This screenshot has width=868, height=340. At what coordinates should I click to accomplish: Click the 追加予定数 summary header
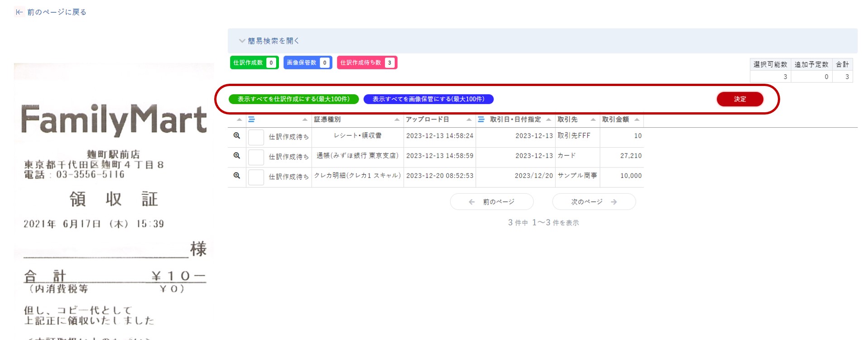click(x=811, y=64)
